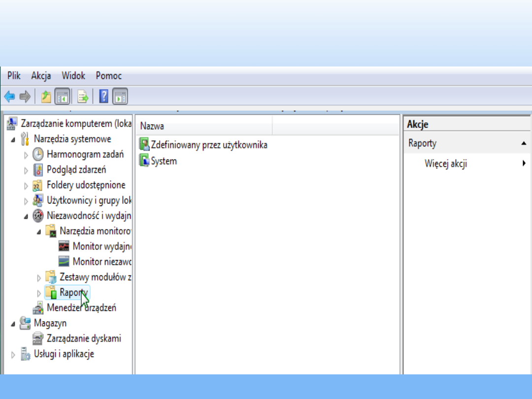Expand the Usługi i aplikacje node

[x=13, y=355]
